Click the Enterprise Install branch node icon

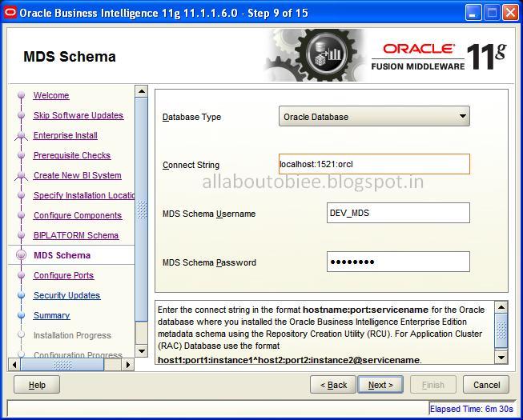pos(22,135)
